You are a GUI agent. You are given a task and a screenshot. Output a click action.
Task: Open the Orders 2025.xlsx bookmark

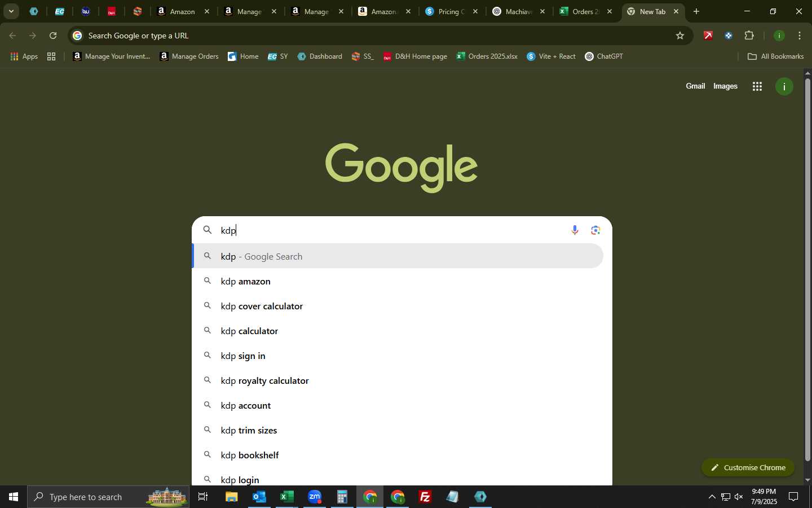click(487, 56)
